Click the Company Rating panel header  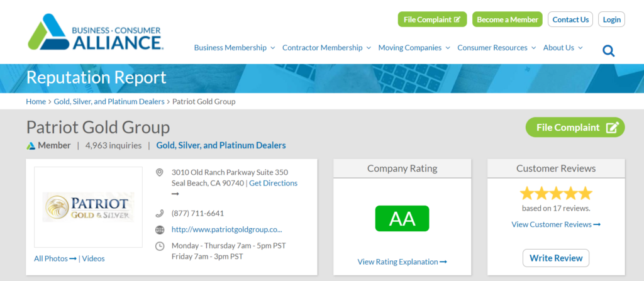402,168
